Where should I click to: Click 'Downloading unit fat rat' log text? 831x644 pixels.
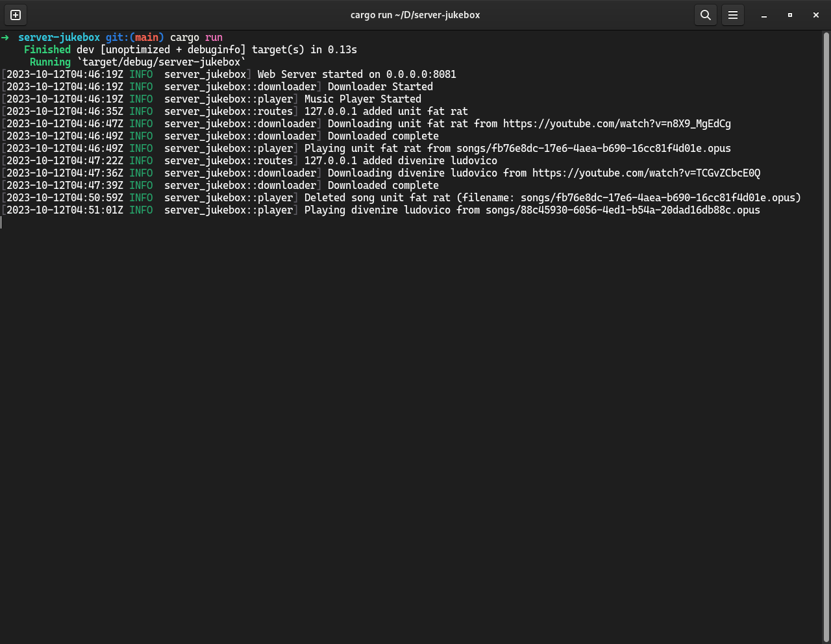(x=397, y=123)
